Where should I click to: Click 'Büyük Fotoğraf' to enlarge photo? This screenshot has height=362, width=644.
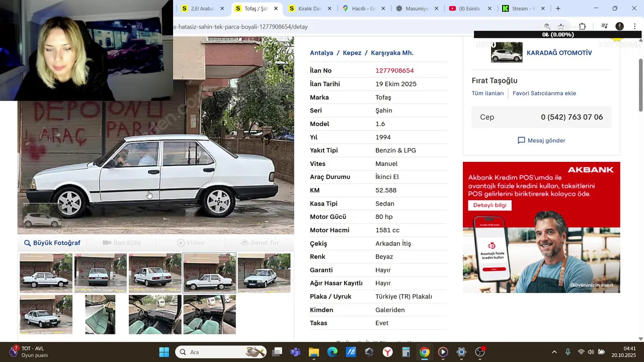coord(52,243)
